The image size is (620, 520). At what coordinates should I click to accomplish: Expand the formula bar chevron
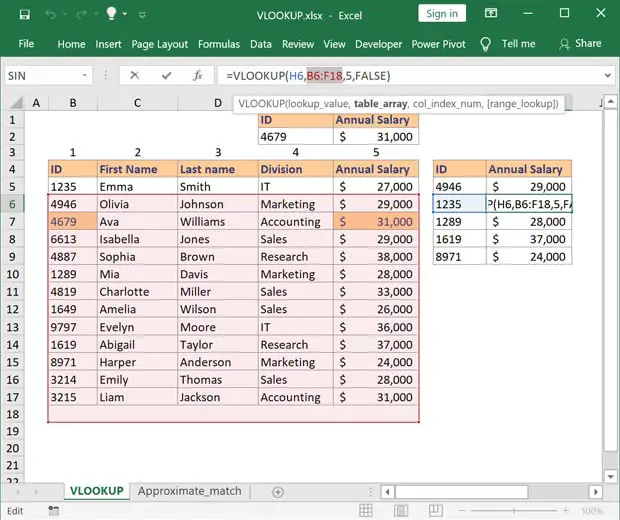(608, 75)
